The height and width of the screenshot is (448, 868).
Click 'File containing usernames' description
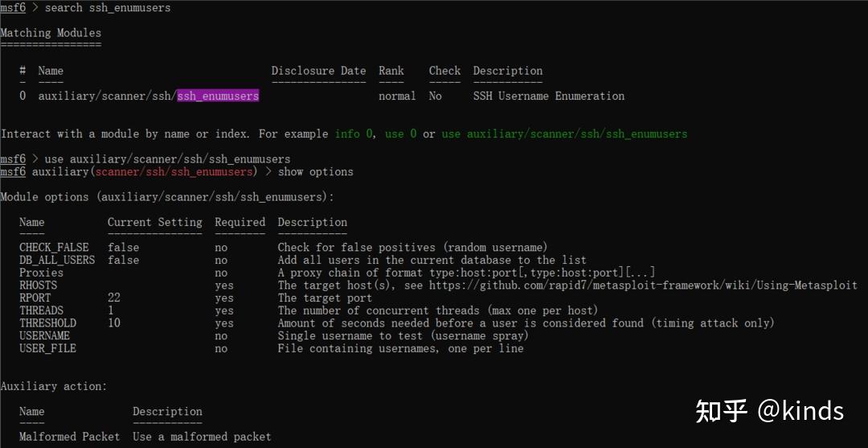click(x=401, y=349)
